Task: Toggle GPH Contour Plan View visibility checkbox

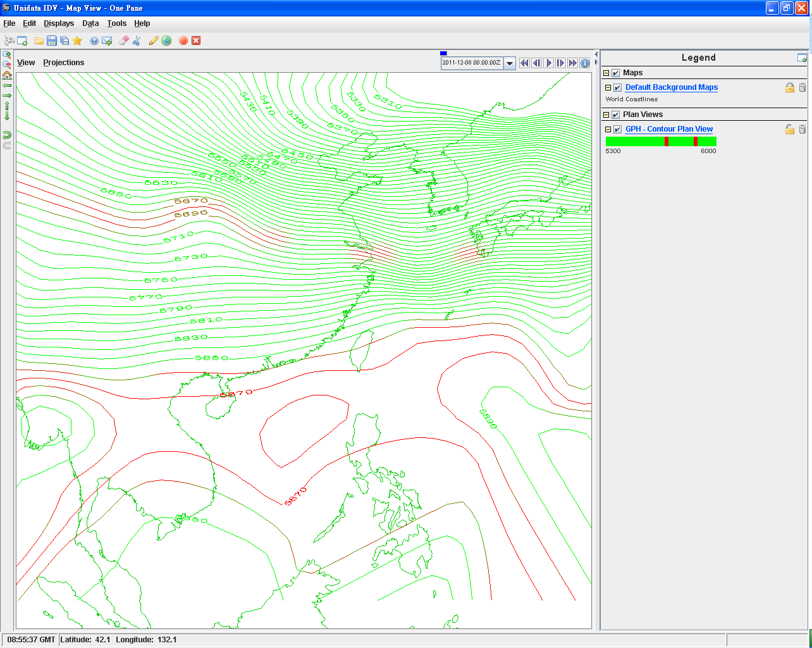Action: [617, 130]
